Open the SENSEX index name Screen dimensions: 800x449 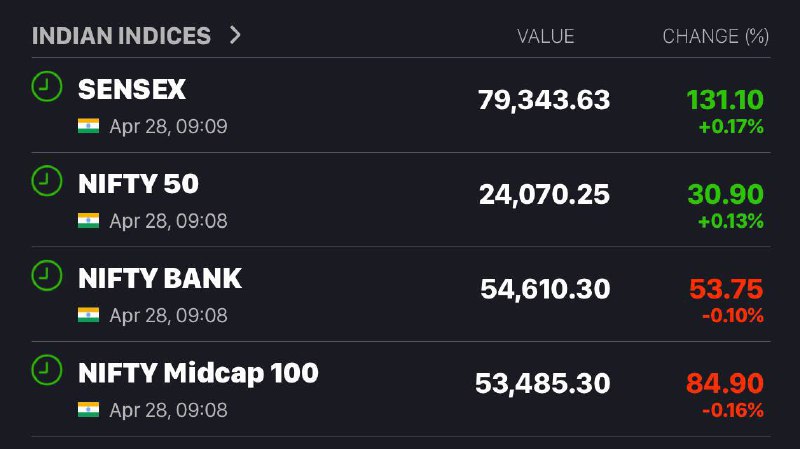point(132,89)
